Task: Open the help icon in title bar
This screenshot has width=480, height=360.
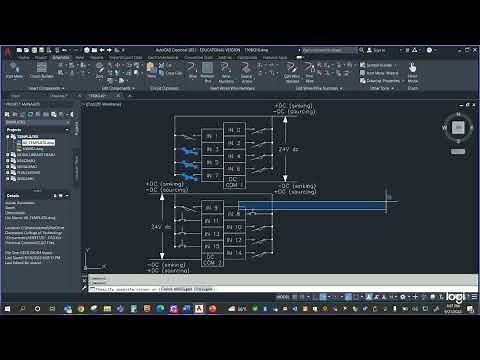Action: pos(429,50)
